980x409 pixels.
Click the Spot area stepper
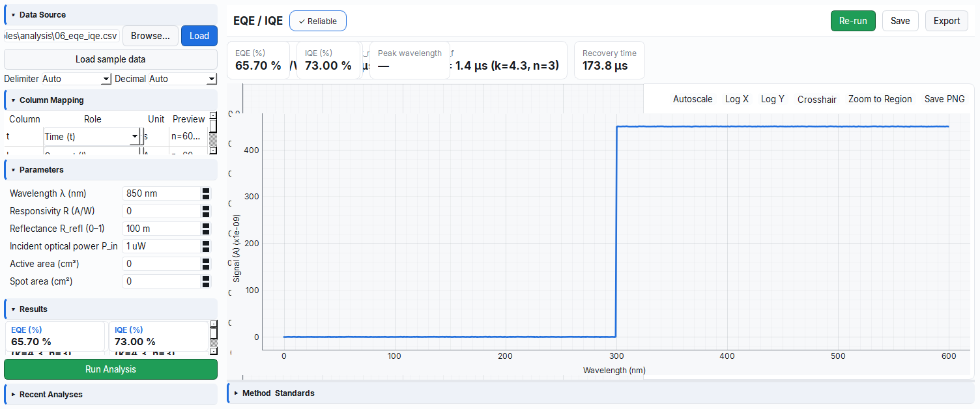pyautogui.click(x=206, y=281)
